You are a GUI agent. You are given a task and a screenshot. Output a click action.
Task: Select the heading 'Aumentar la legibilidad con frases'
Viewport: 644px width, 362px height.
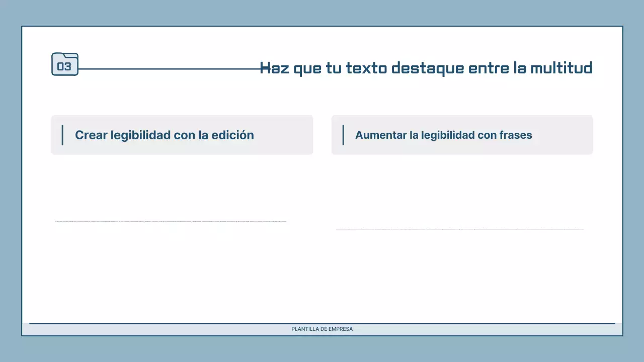coord(444,135)
